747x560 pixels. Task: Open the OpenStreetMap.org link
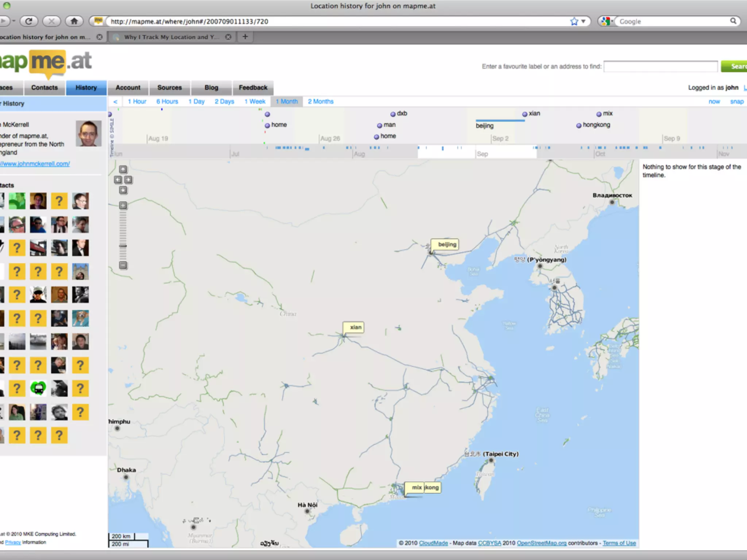(542, 543)
